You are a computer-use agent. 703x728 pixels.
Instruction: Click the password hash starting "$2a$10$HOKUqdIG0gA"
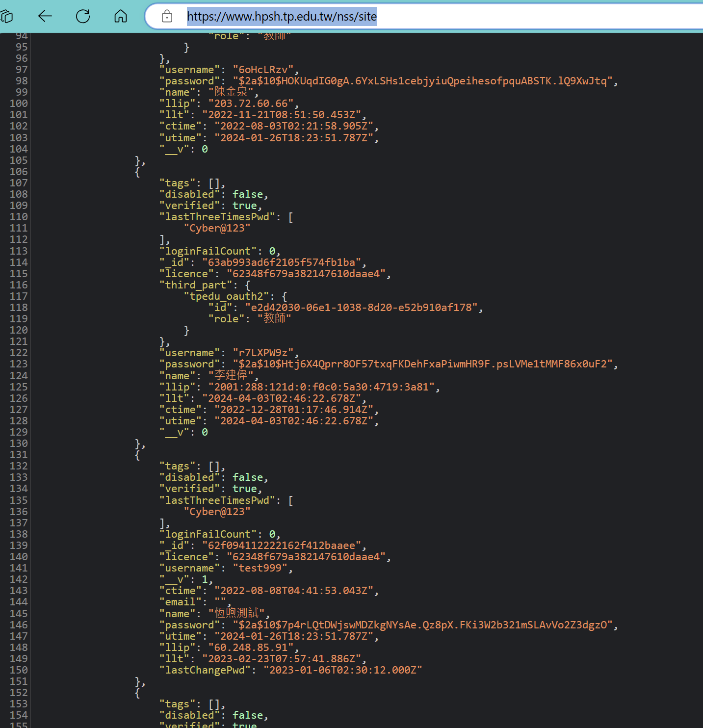[x=422, y=81]
